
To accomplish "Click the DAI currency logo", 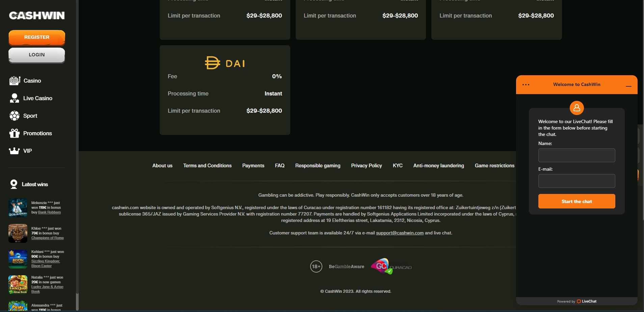I will [x=225, y=63].
